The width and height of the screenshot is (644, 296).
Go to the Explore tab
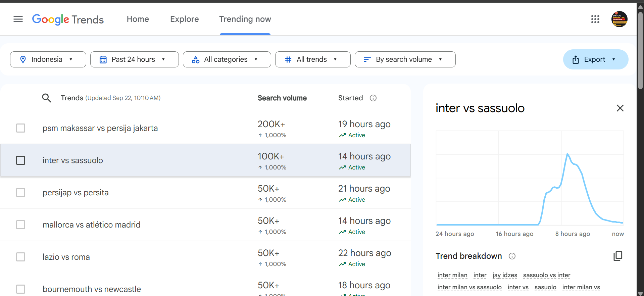pos(184,19)
